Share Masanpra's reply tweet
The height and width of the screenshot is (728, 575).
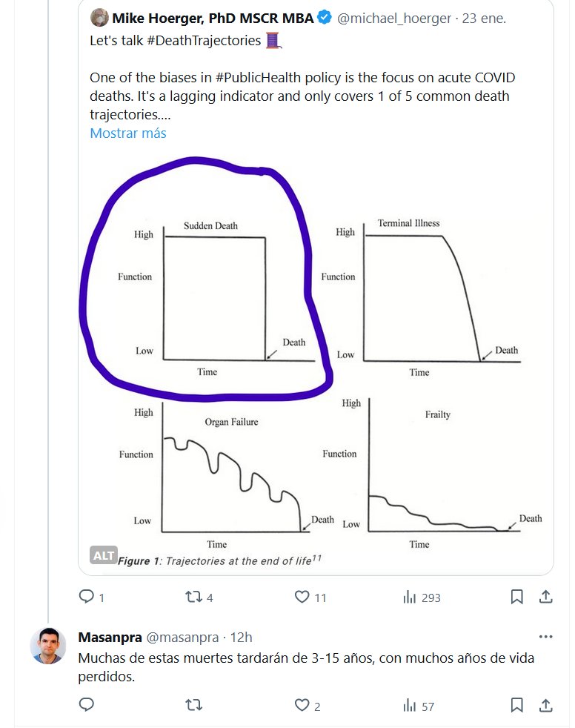[x=545, y=706]
